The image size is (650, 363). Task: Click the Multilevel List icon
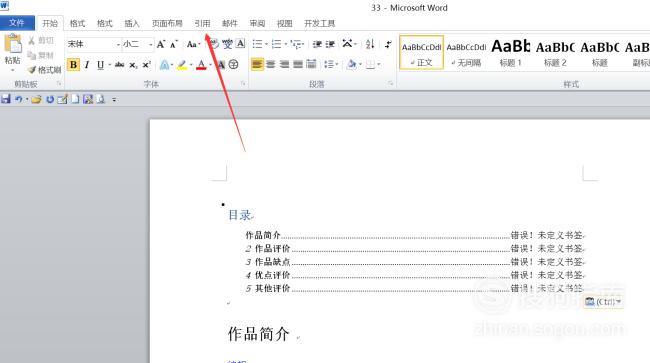tap(296, 44)
